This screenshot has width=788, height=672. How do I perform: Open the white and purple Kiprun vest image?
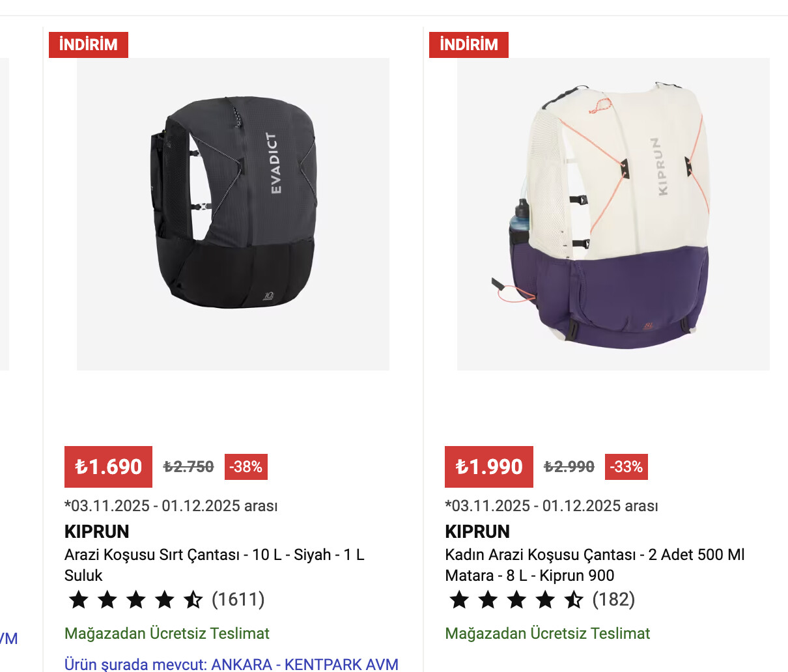click(x=613, y=214)
